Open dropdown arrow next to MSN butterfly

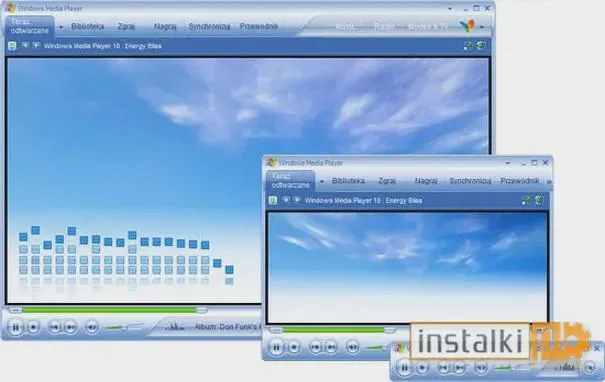[482, 27]
